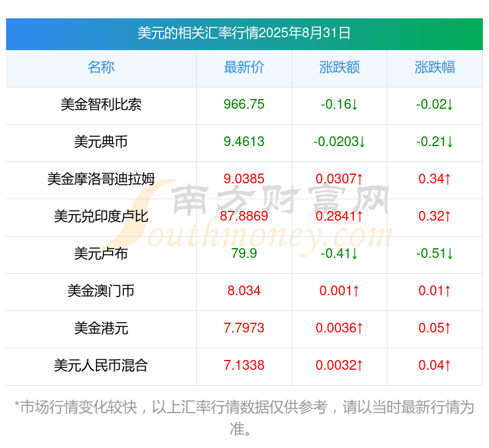Click the change value 0.001↑
Viewport: 489px width, 448px height.
pos(339,291)
